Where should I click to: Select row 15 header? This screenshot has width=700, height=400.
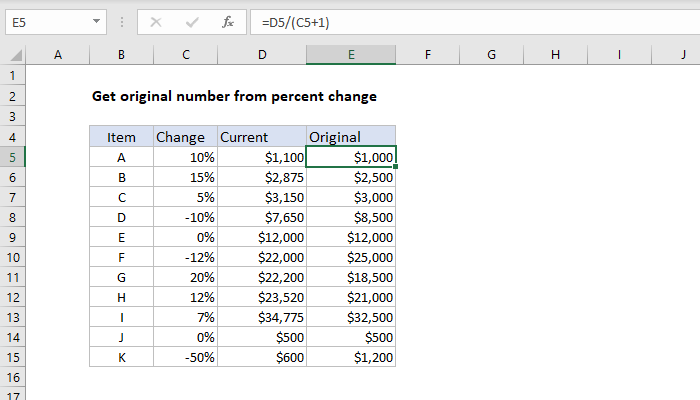[12, 357]
